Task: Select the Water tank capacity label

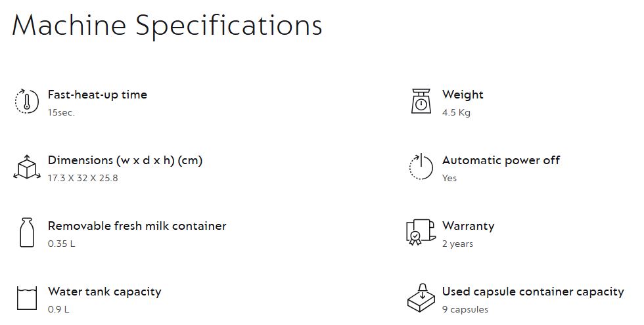Action: [x=104, y=292]
